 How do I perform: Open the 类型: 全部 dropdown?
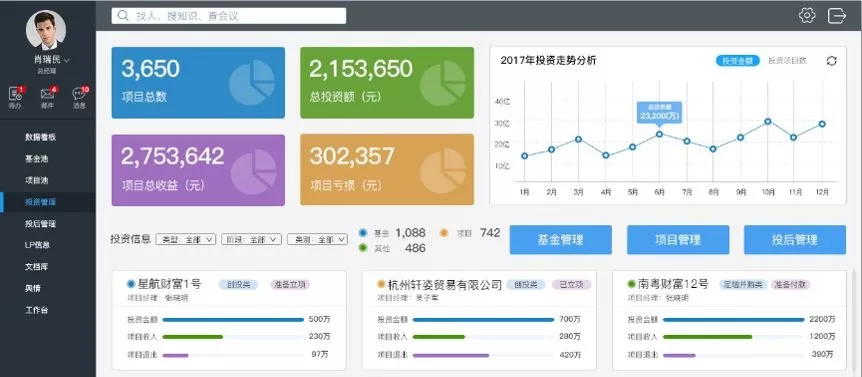pos(186,240)
